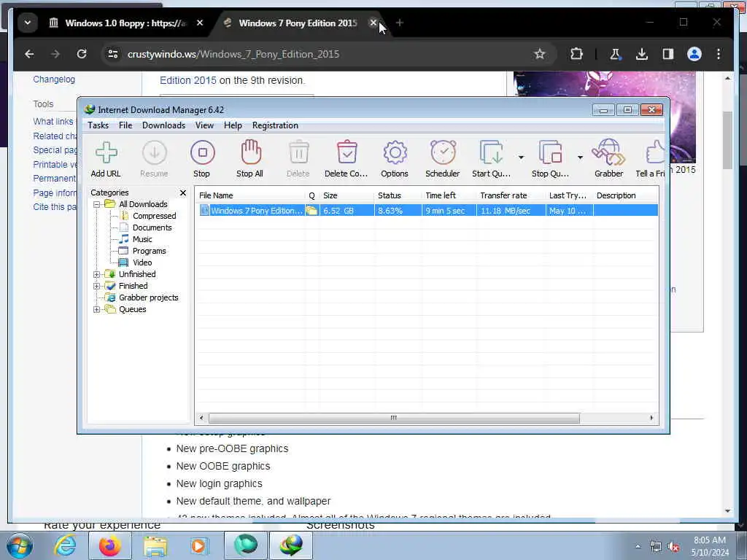This screenshot has height=560, width=747.
Task: Close the Categories panel with its X
Action: click(183, 192)
